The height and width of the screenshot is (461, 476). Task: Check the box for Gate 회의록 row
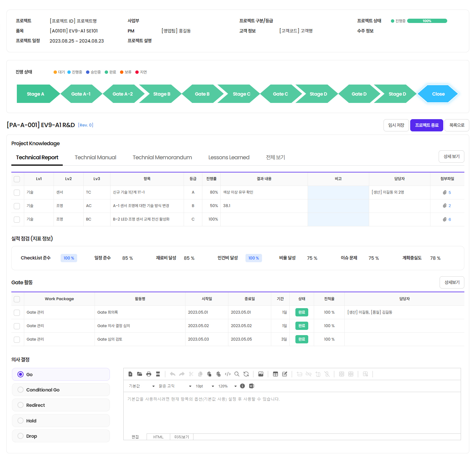tap(17, 312)
